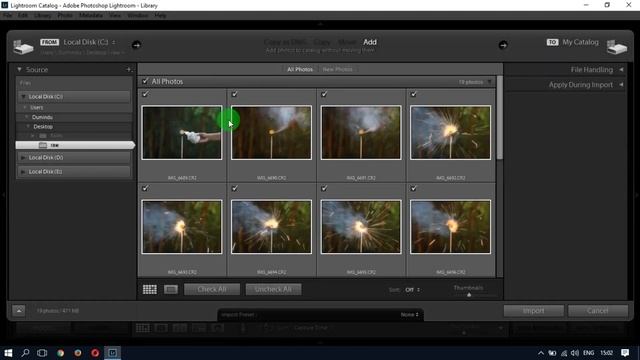Collapse the Source panel triangle
Viewport: 640px width, 360px height.
pos(19,69)
